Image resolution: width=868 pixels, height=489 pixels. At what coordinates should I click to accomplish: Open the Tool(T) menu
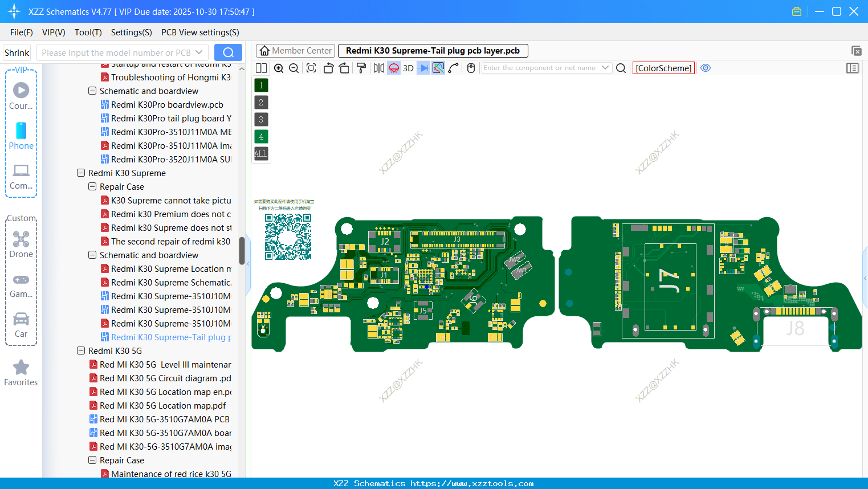click(88, 32)
